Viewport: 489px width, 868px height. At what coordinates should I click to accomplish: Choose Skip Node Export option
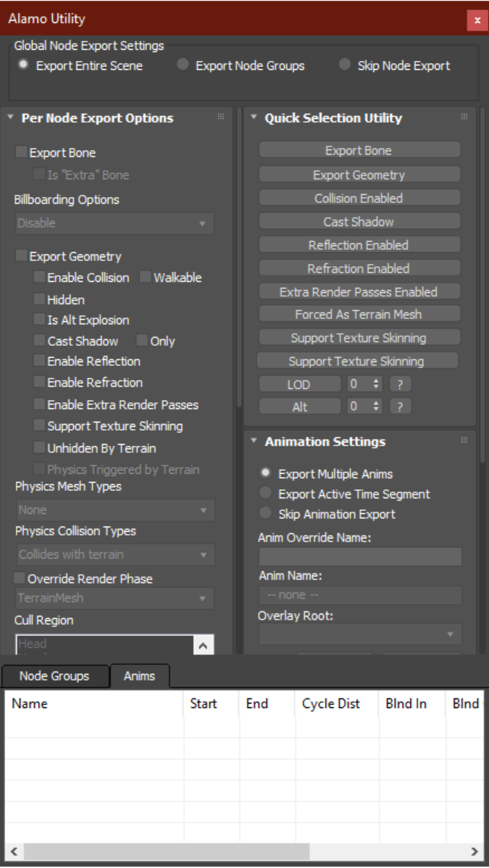[x=345, y=65]
